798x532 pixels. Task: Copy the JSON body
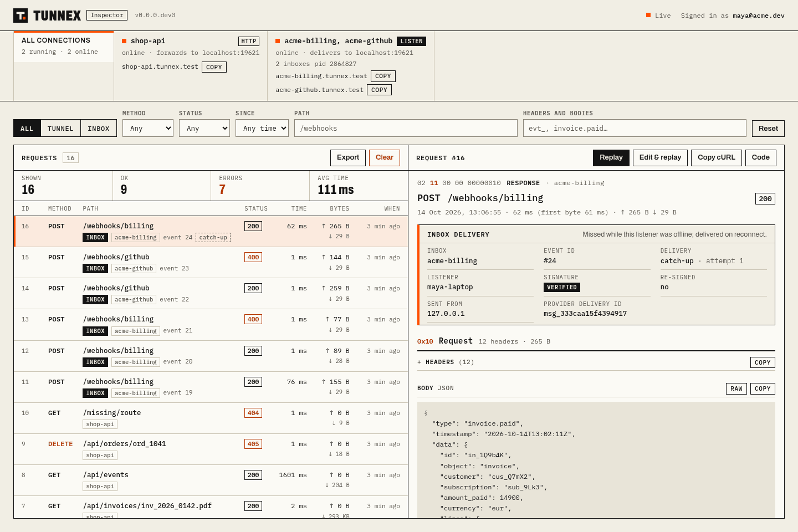click(x=763, y=388)
